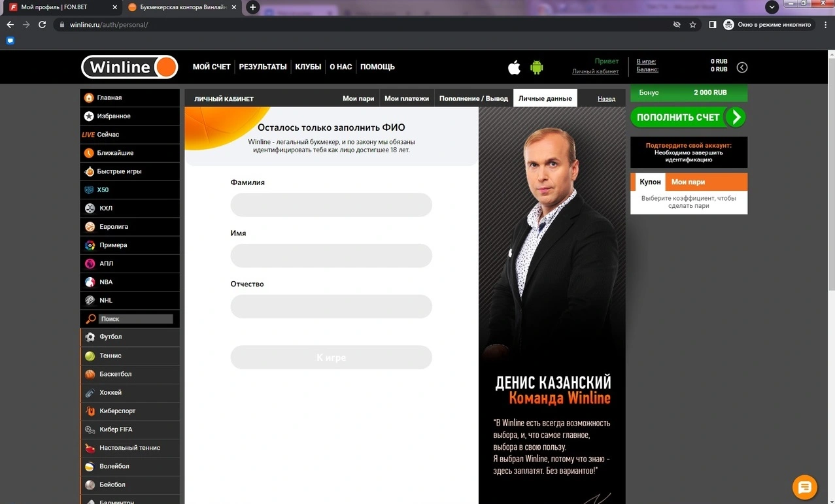Open the Android app icon
Viewport: 835px width, 504px height.
coord(537,67)
